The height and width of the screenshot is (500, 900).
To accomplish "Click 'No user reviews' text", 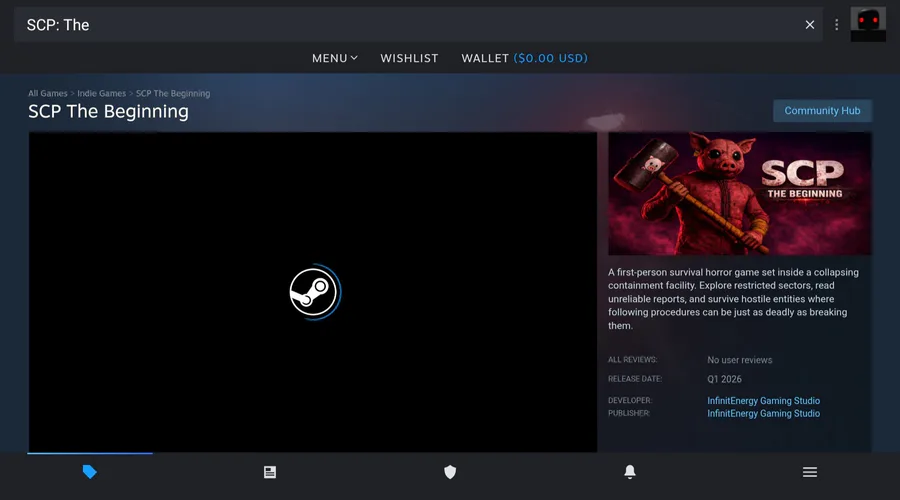I will pyautogui.click(x=739, y=360).
